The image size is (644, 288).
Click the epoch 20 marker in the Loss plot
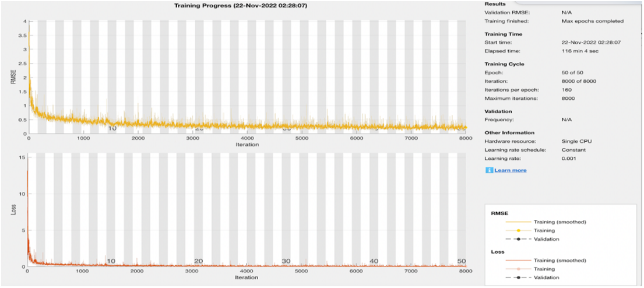(198, 261)
